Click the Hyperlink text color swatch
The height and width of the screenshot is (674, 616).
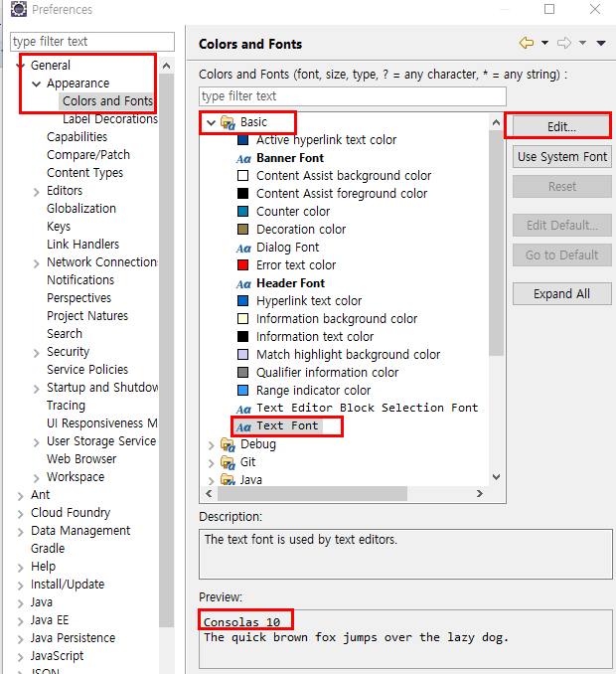(x=242, y=301)
